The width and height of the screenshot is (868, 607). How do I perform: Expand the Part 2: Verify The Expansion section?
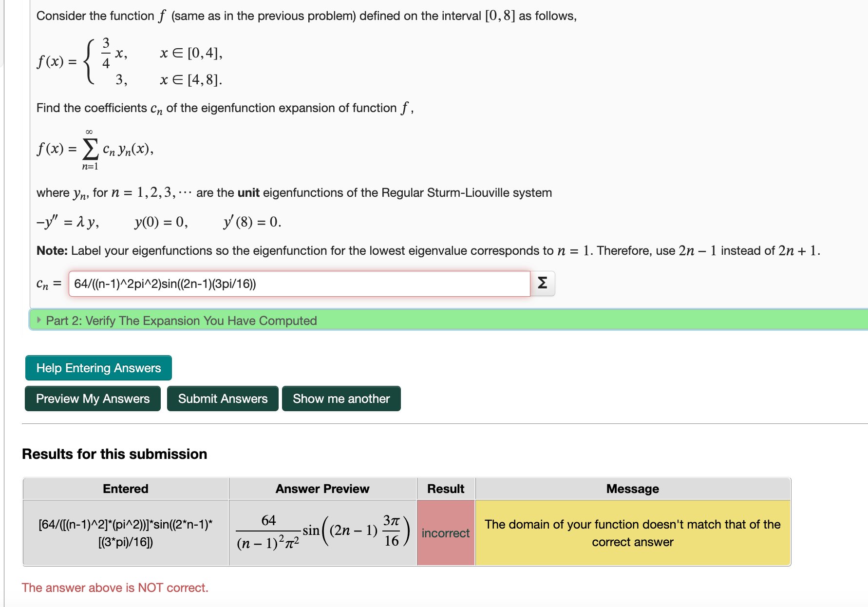(x=181, y=321)
